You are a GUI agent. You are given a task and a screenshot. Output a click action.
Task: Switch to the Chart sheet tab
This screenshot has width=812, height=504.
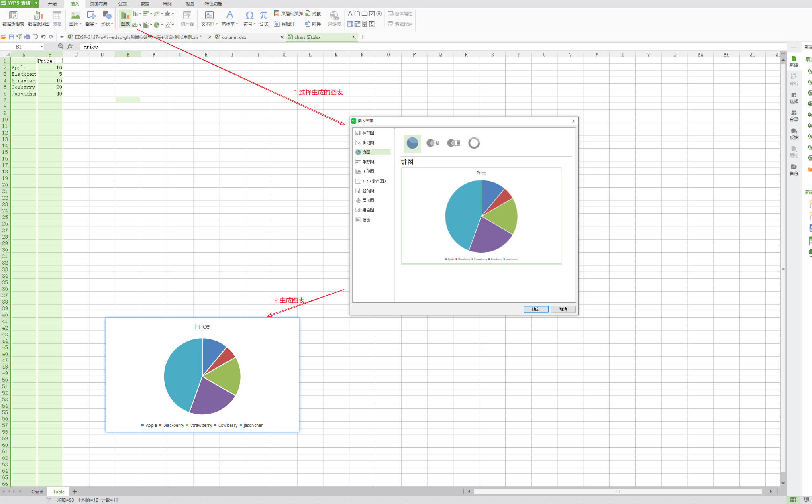click(37, 492)
